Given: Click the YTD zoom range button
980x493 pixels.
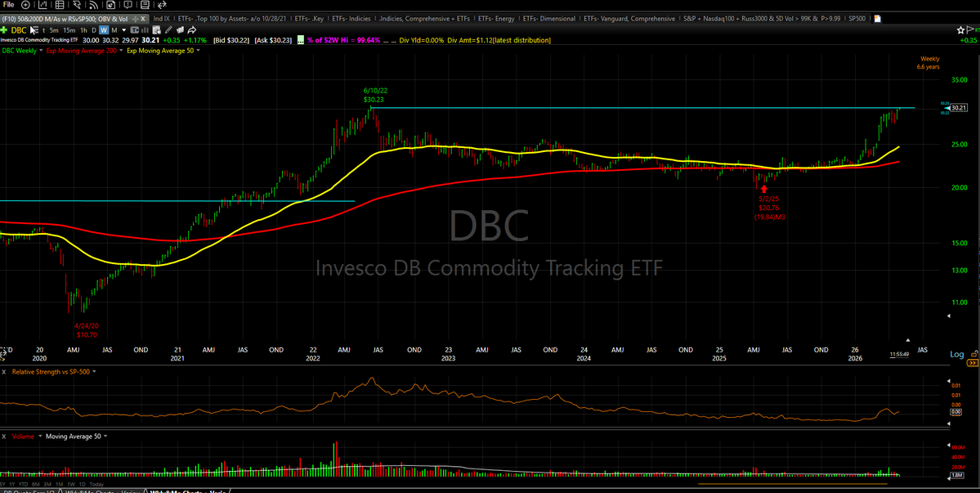Looking at the screenshot, I should pos(23,484).
